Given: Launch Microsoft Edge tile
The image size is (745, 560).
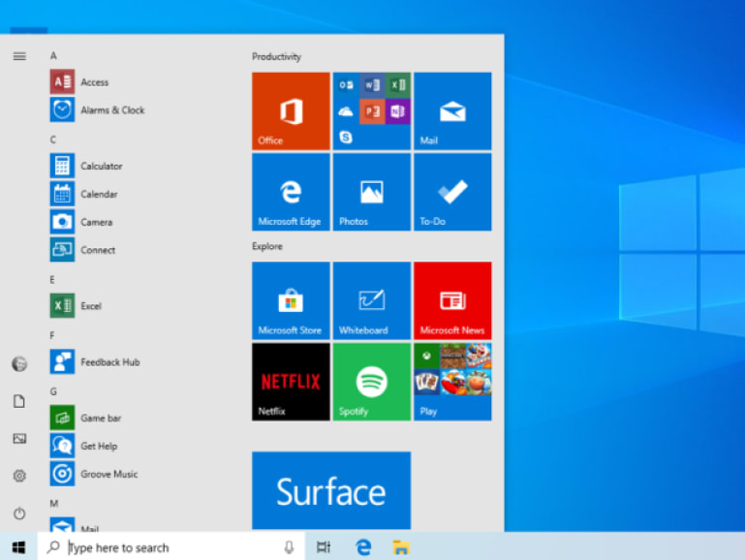Looking at the screenshot, I should point(291,192).
